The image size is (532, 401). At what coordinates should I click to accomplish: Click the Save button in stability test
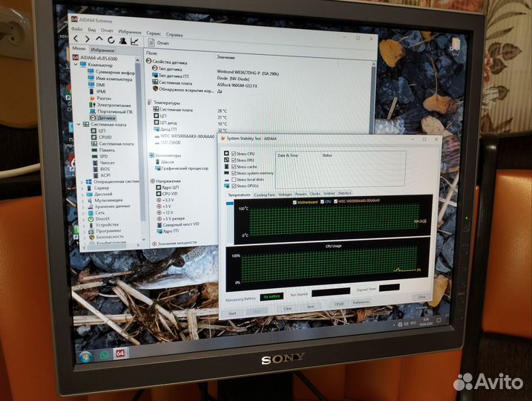310,307
